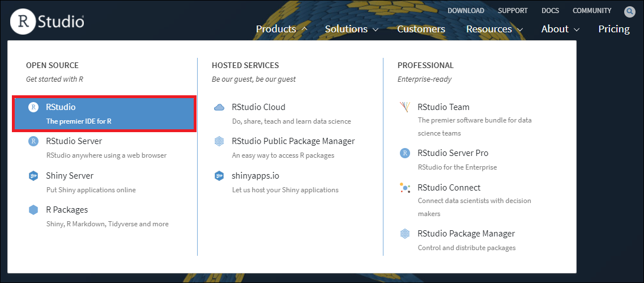Open the RStudio Server Pro link
644x283 pixels.
tap(453, 153)
